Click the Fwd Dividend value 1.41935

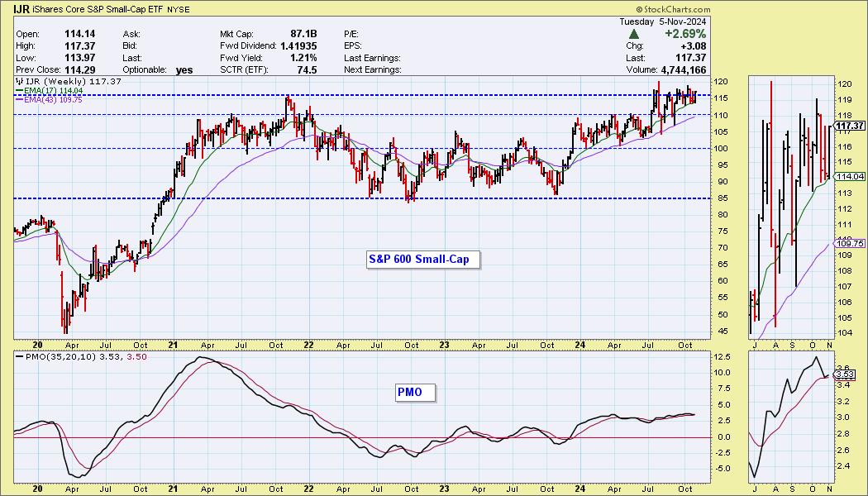[x=299, y=46]
